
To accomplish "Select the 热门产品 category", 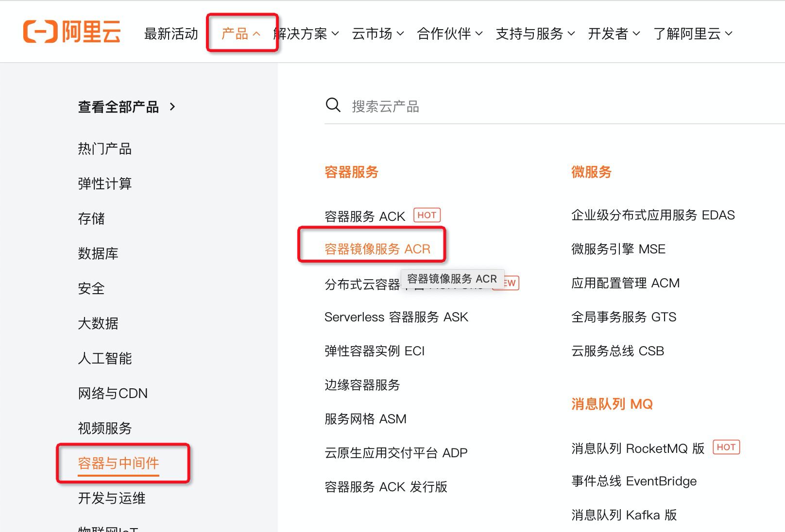I will 105,149.
